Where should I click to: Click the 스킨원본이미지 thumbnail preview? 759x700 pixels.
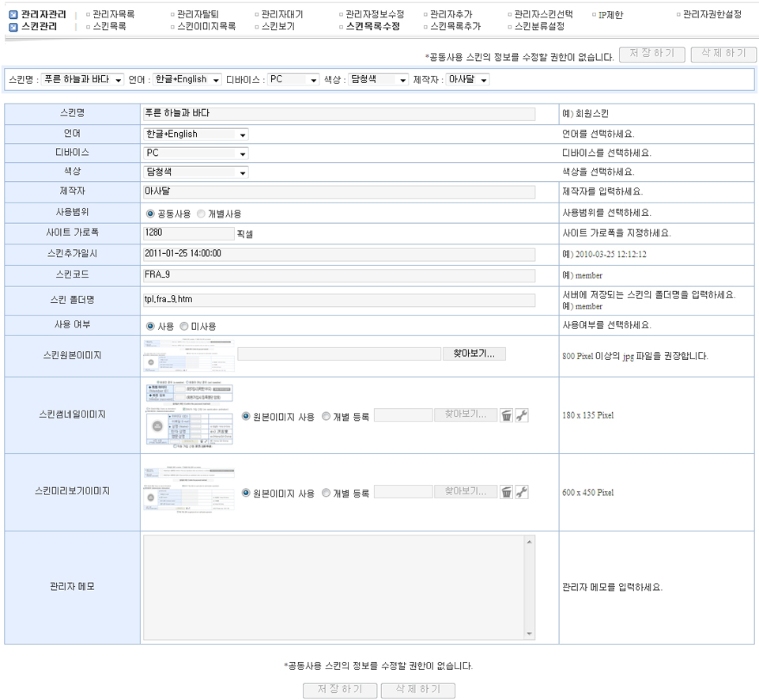click(189, 356)
